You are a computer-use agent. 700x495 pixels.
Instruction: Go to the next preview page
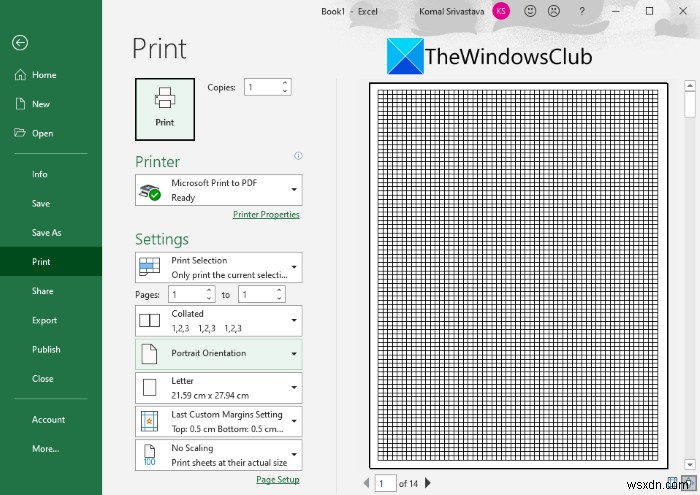coord(428,483)
